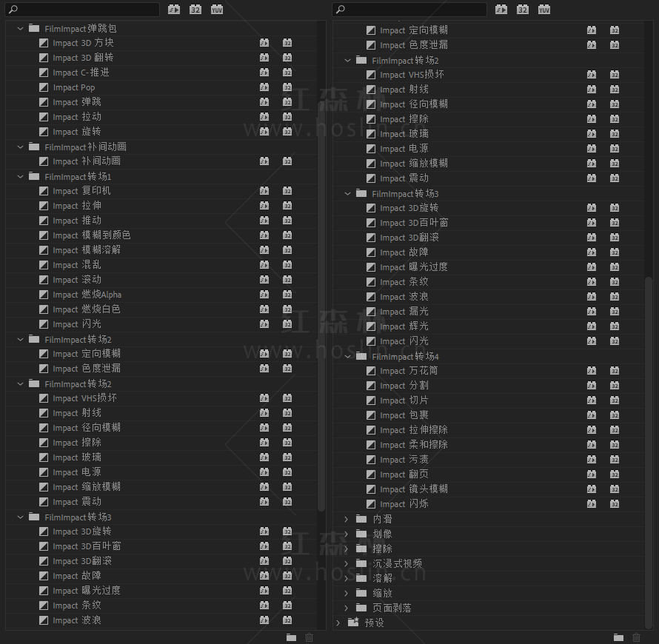The height and width of the screenshot is (644, 659).
Task: Select the Impact 柔和擦除 transition
Action: click(489, 445)
